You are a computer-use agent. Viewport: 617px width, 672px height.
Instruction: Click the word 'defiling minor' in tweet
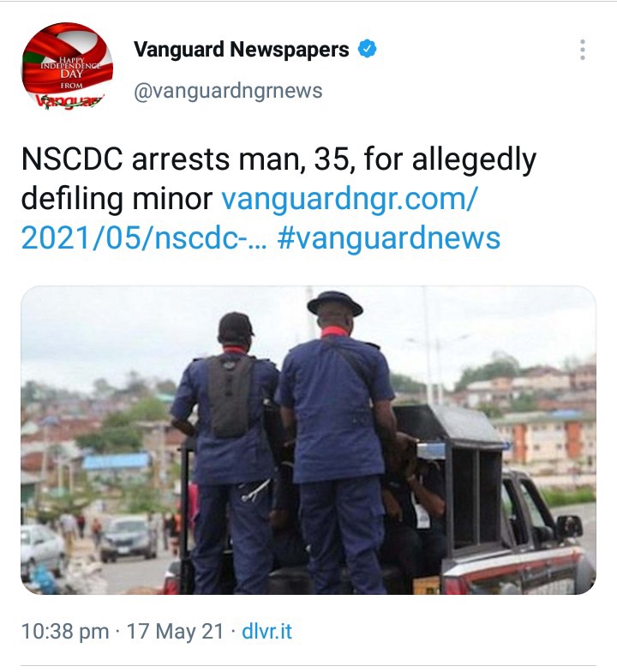point(117,199)
